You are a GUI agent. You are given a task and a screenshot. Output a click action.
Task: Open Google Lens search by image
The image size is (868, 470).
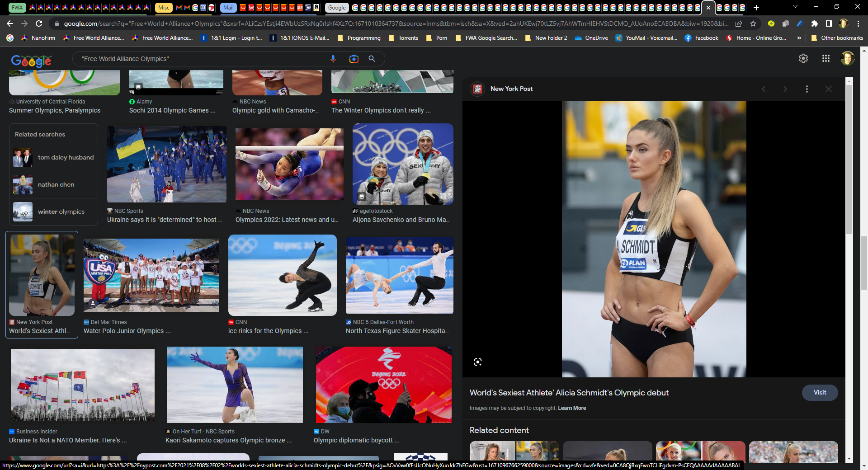[x=354, y=59]
